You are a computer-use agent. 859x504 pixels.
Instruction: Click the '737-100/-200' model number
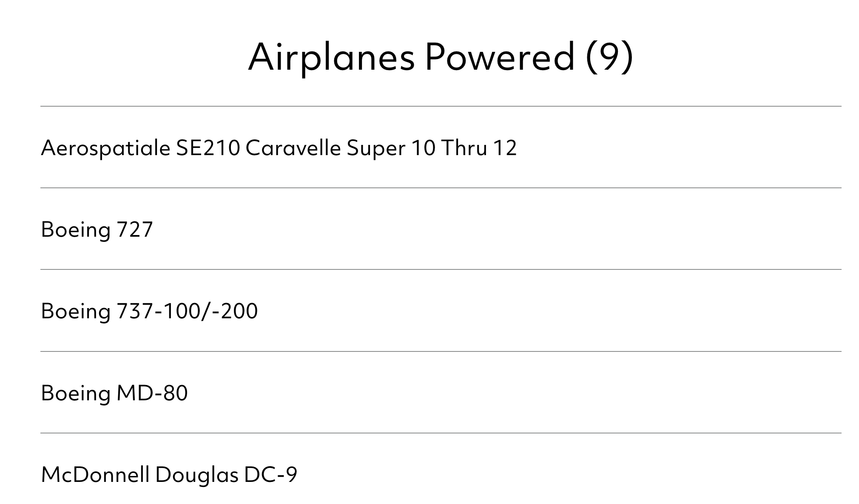click(x=187, y=311)
